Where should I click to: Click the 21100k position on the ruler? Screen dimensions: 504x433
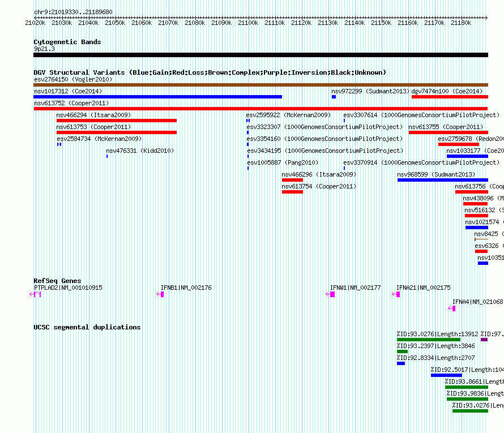click(x=248, y=23)
